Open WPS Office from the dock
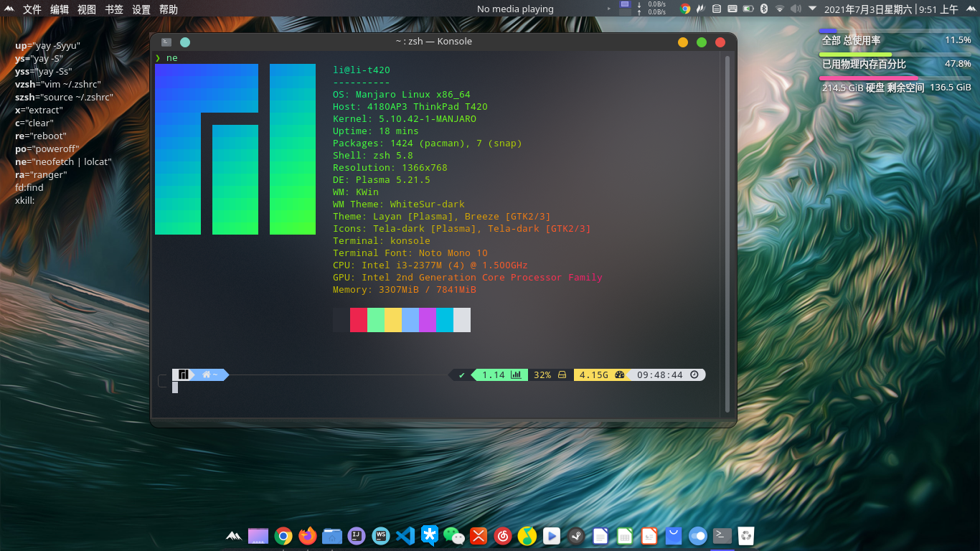 click(x=380, y=535)
